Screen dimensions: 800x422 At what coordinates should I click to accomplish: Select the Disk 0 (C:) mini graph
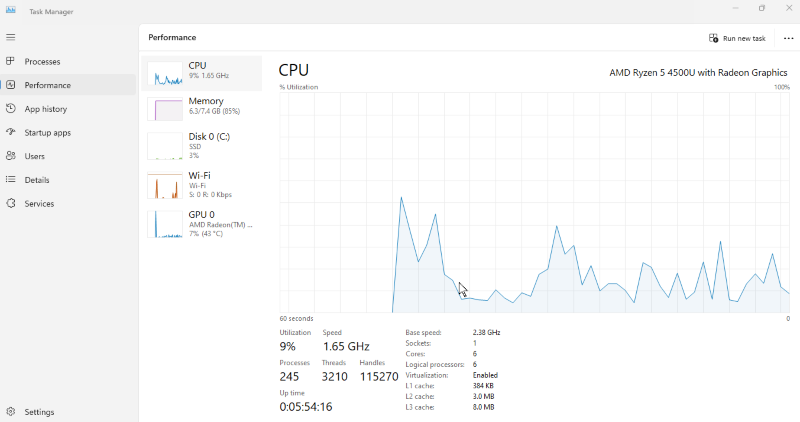pos(165,146)
